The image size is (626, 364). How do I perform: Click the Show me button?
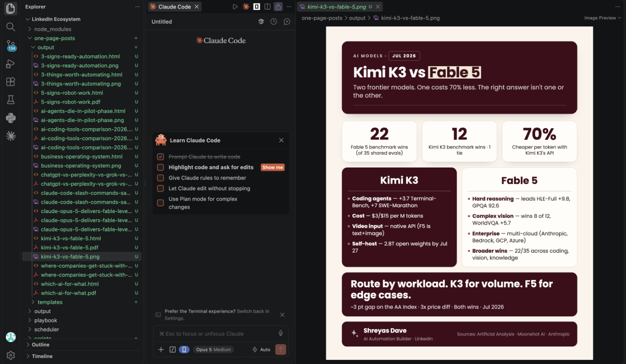pos(273,167)
